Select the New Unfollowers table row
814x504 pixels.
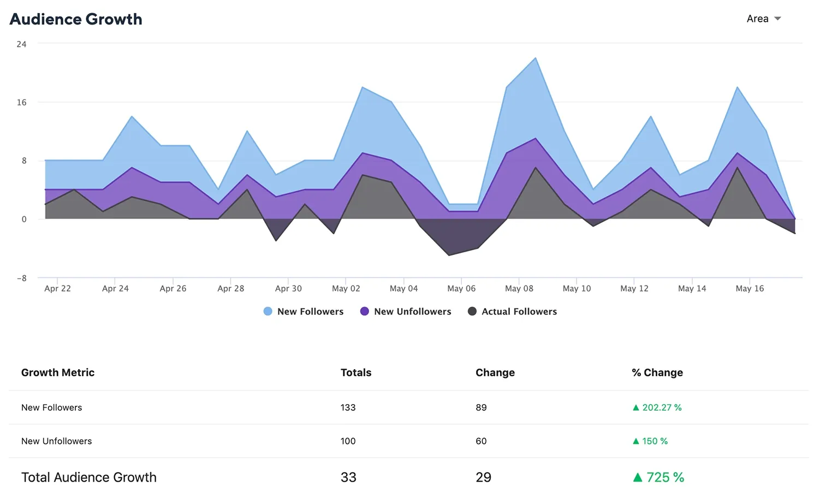pos(57,441)
